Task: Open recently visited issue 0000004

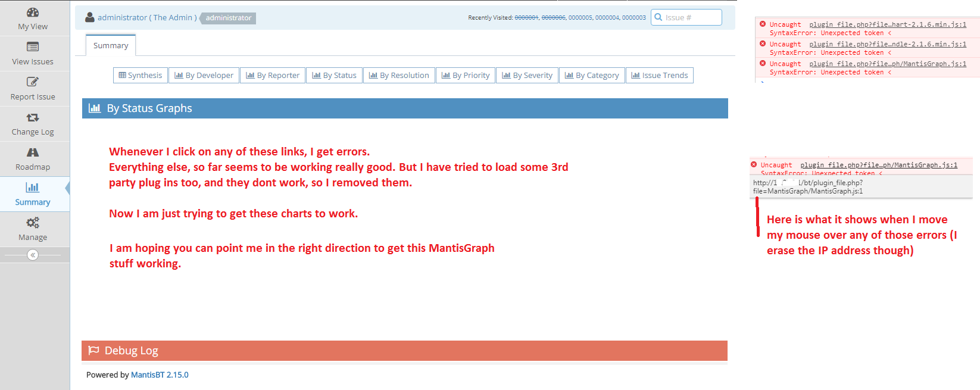Action: 607,18
